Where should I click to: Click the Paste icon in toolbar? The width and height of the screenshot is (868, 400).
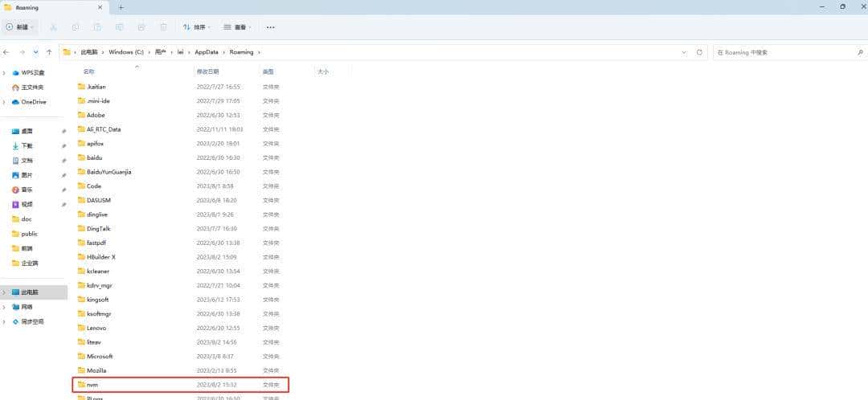[97, 27]
